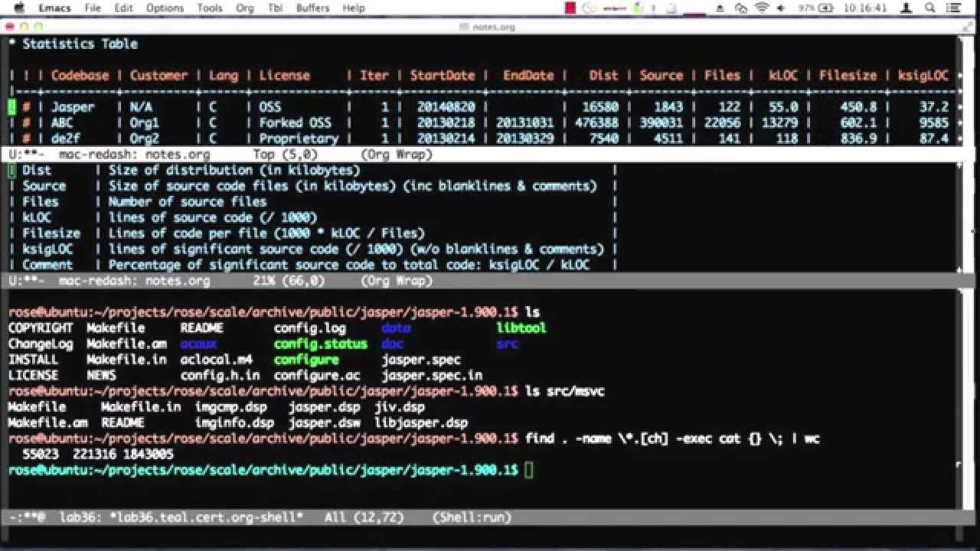Click the (Shell:run) mode indicator
Image resolution: width=980 pixels, height=551 pixels.
coord(472,517)
